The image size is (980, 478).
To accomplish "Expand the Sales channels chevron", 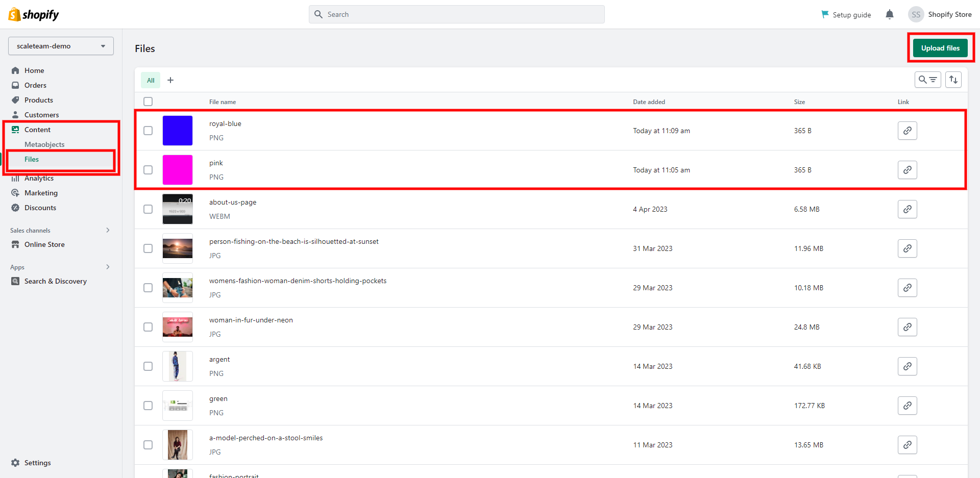I will point(108,230).
